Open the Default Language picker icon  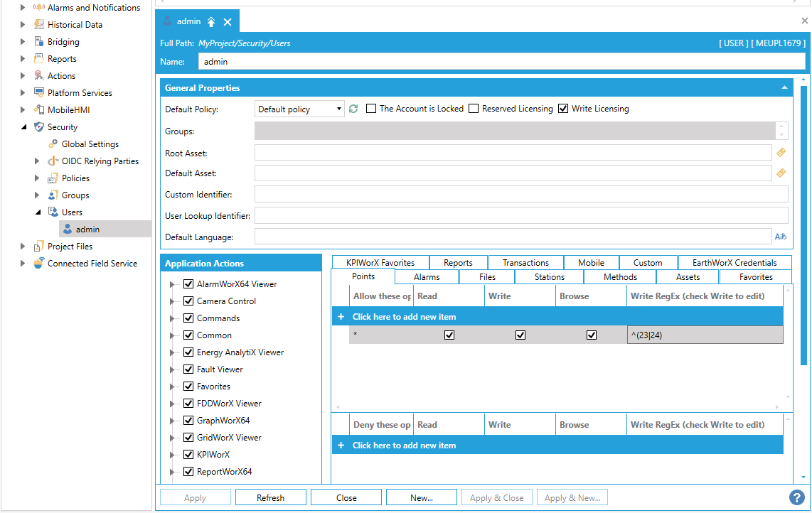(x=781, y=237)
